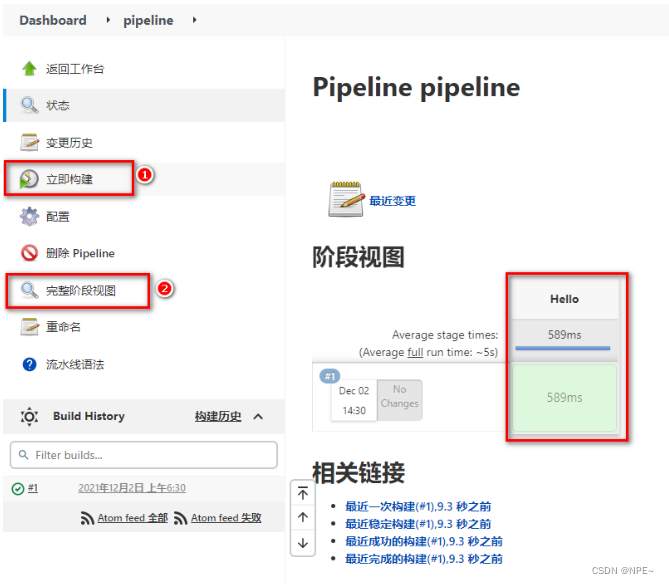Open the 构建历史 trend link

tap(218, 416)
